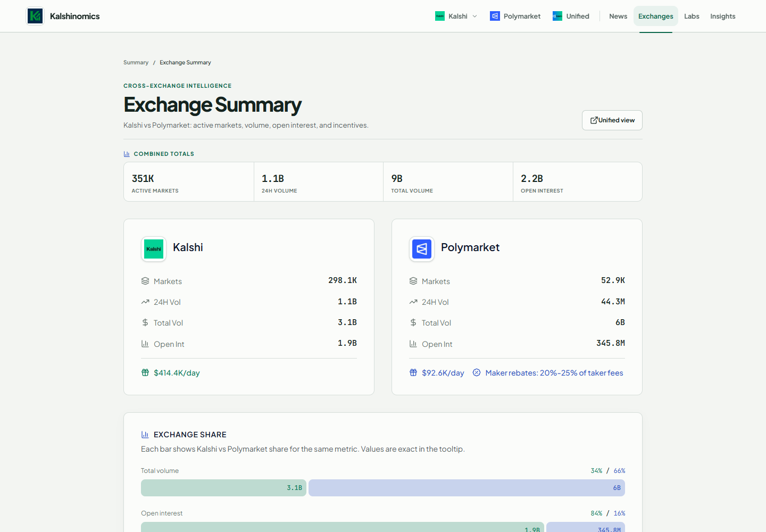
Task: Click Kalshi $414.4K/day incentives text
Action: 177,372
